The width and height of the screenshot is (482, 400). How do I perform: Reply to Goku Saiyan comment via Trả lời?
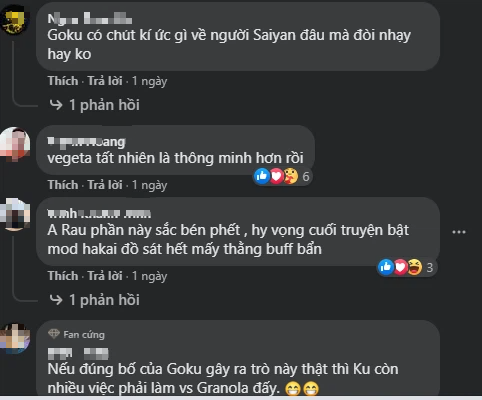105,81
